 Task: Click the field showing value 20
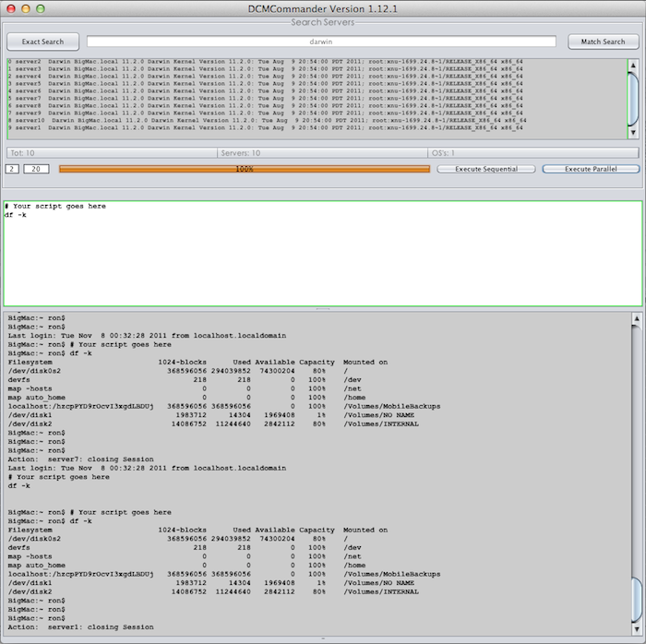37,169
